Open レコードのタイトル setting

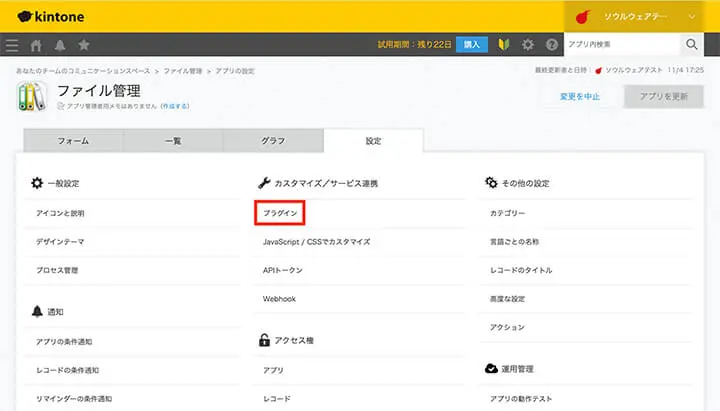[521, 270]
